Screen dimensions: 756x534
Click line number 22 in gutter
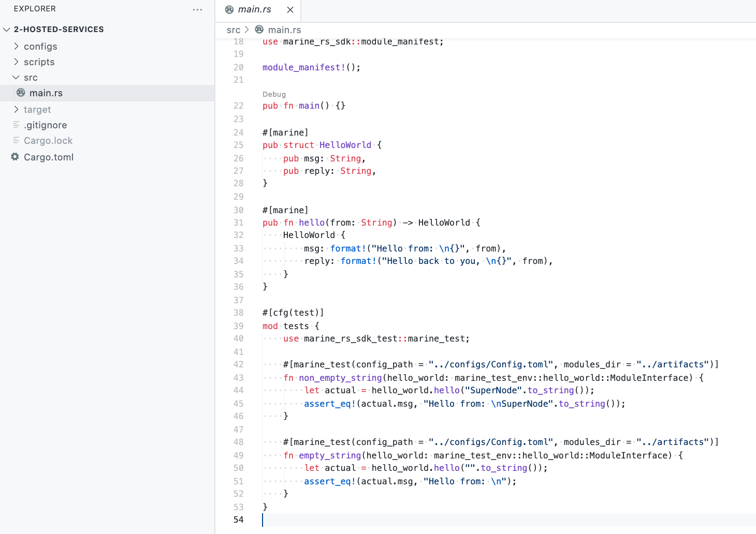coord(238,106)
